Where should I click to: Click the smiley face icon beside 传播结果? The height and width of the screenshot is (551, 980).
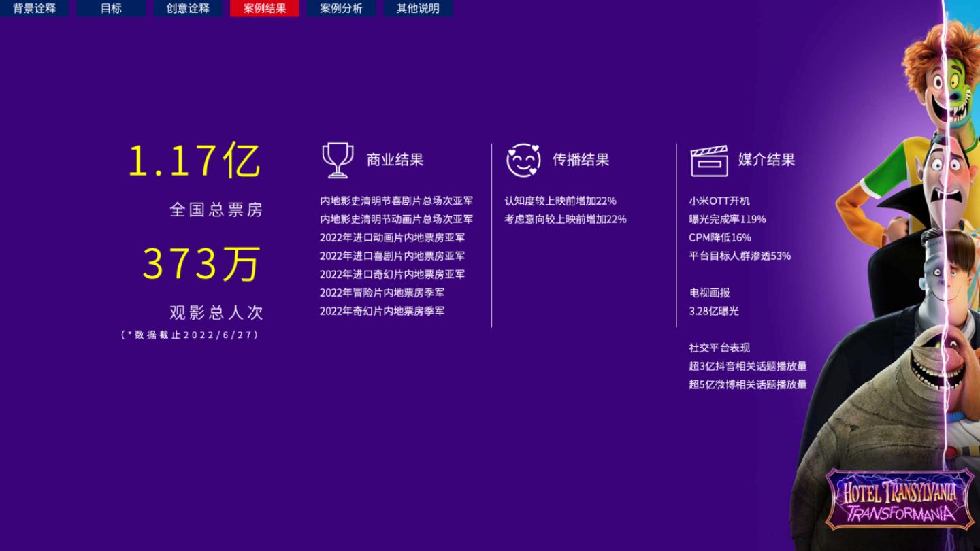[x=523, y=160]
